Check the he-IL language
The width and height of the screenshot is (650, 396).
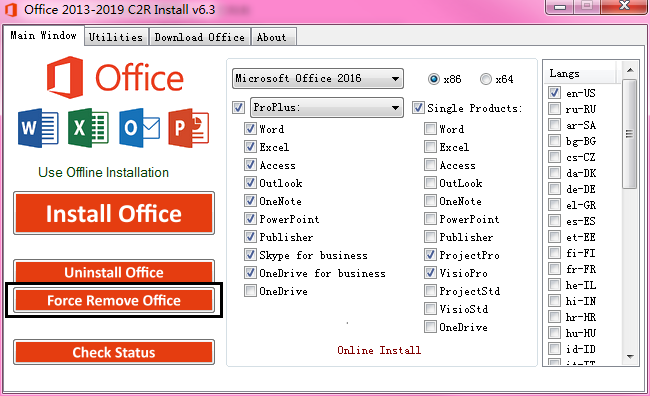[x=554, y=284]
